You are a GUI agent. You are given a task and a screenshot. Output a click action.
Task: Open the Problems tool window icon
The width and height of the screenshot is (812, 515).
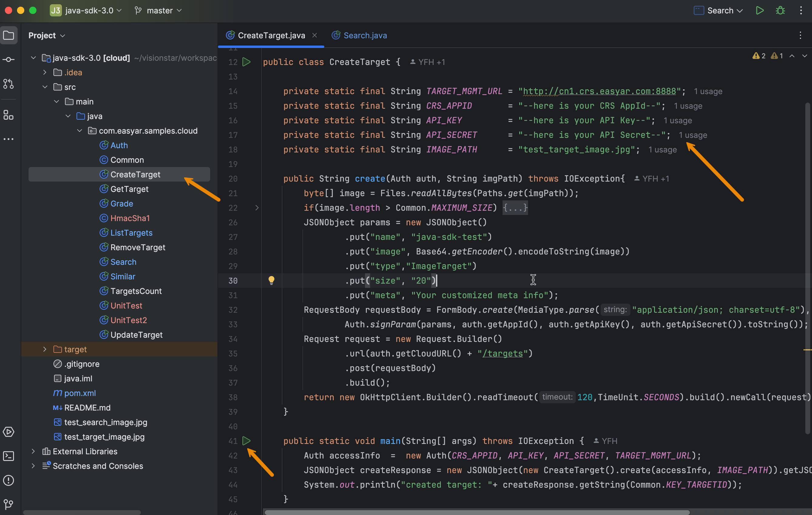click(9, 480)
